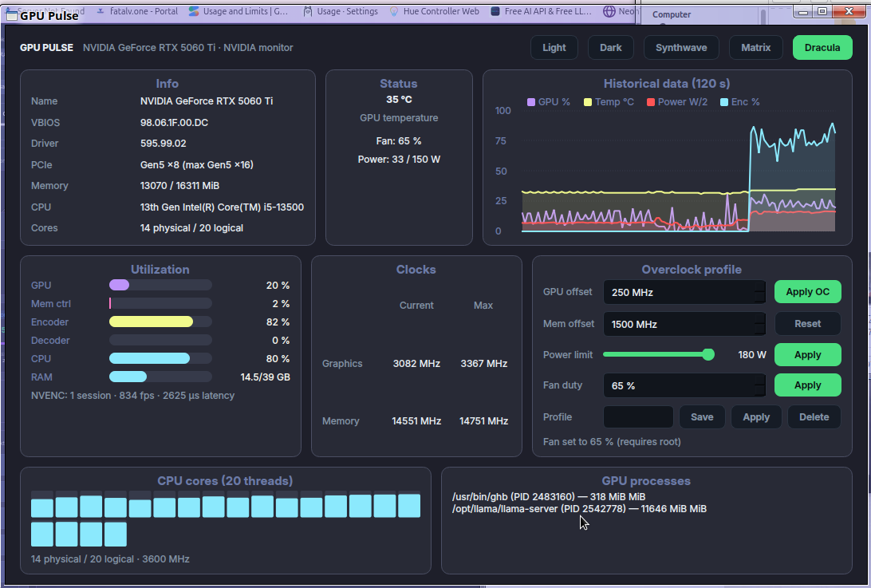Save the overclock profile
Image resolution: width=871 pixels, height=588 pixels.
(x=702, y=416)
